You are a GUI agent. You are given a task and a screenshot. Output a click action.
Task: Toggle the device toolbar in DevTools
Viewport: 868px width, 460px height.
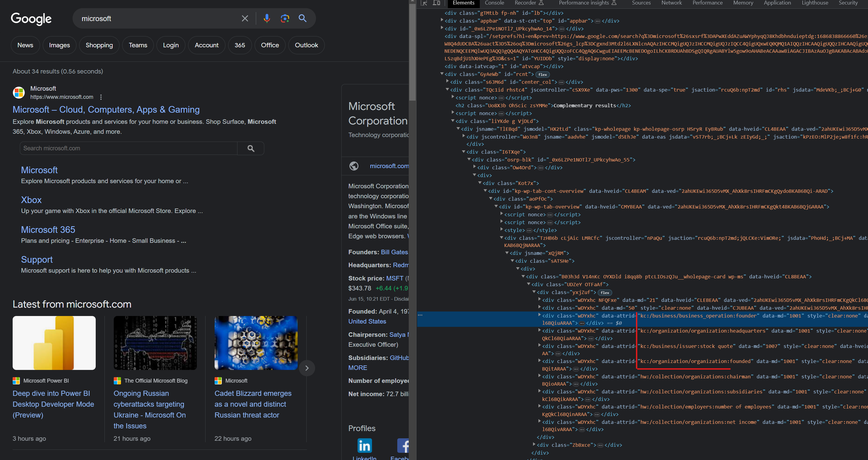437,3
